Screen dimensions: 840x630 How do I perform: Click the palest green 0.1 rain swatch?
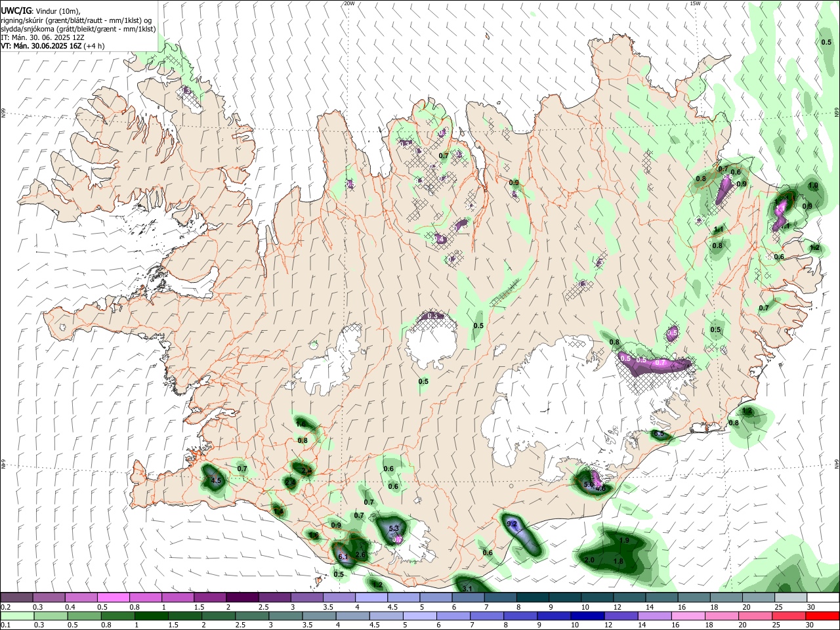17,616
